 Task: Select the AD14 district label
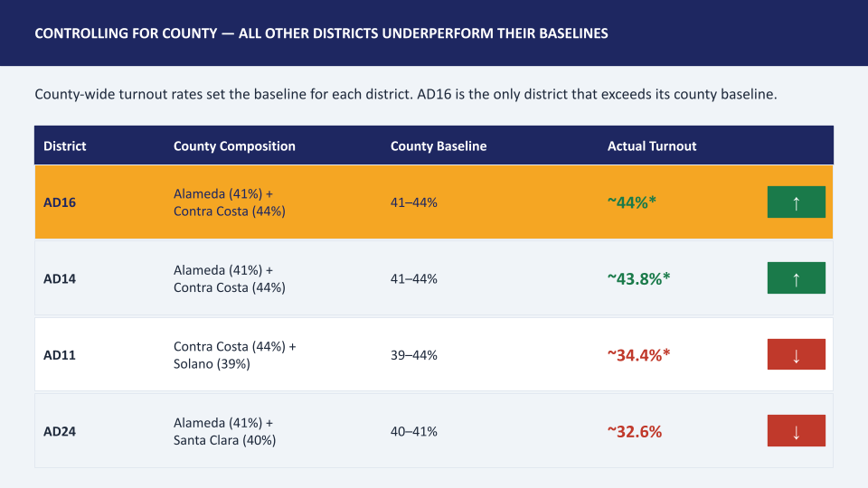[60, 279]
